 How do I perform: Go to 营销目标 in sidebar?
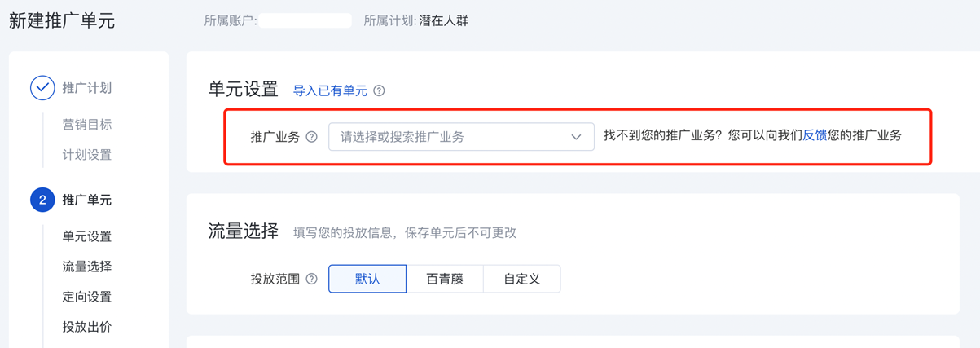[87, 125]
